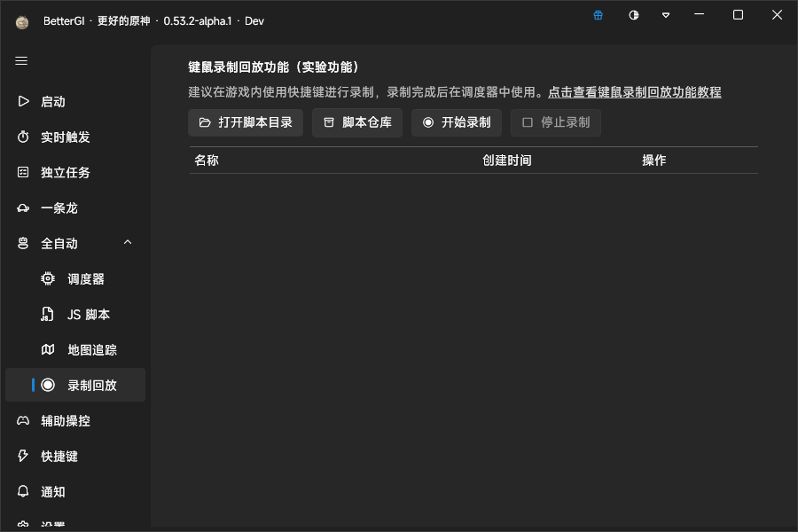Click the timer icon beside 实时触发
The image size is (798, 532).
23,137
